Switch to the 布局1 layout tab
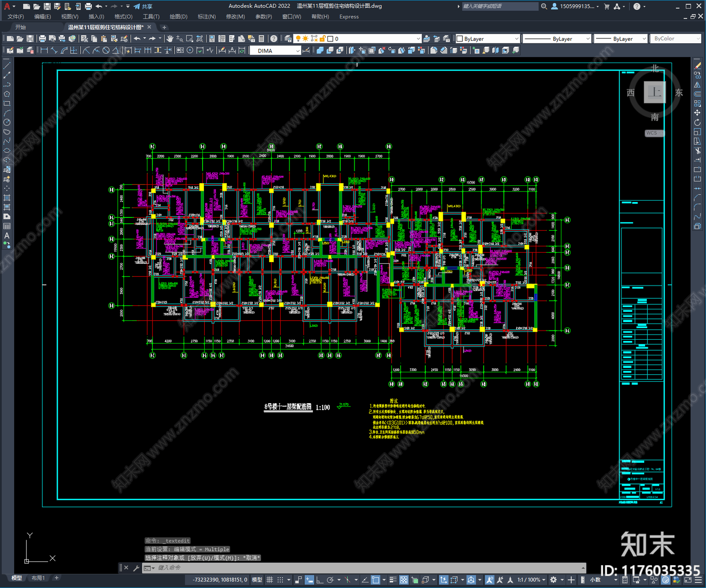706x588 pixels. [x=38, y=578]
